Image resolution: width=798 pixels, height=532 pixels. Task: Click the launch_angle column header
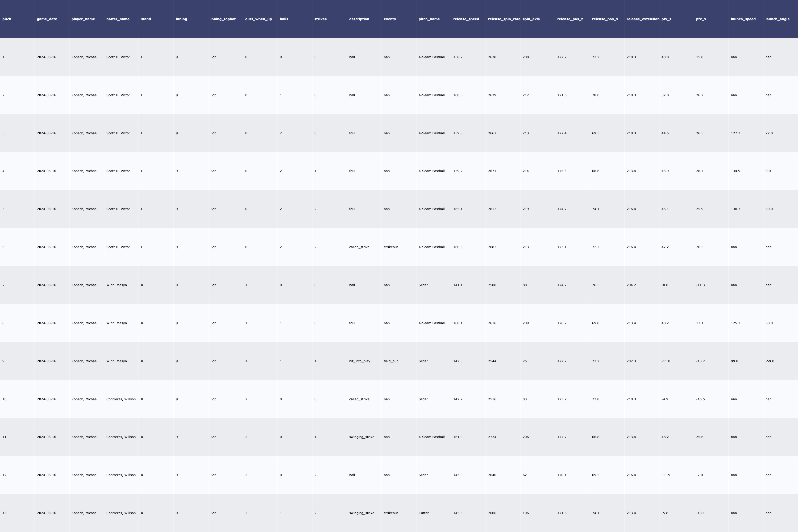coord(777,19)
